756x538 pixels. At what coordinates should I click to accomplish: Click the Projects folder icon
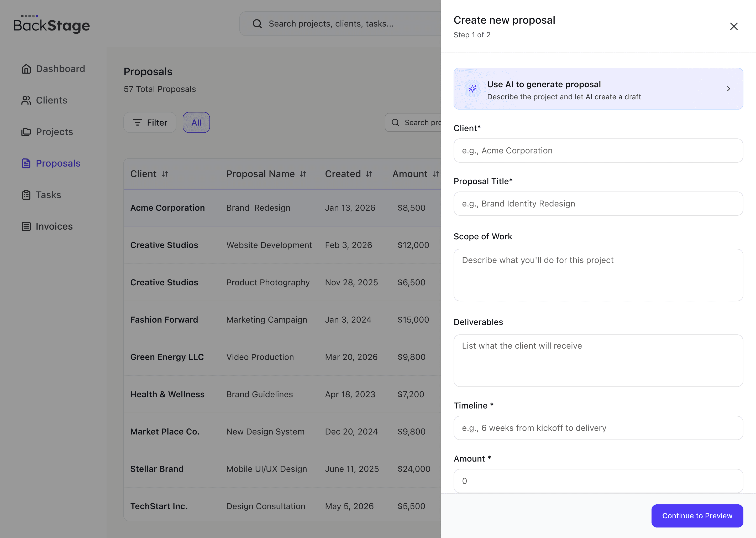tap(26, 132)
